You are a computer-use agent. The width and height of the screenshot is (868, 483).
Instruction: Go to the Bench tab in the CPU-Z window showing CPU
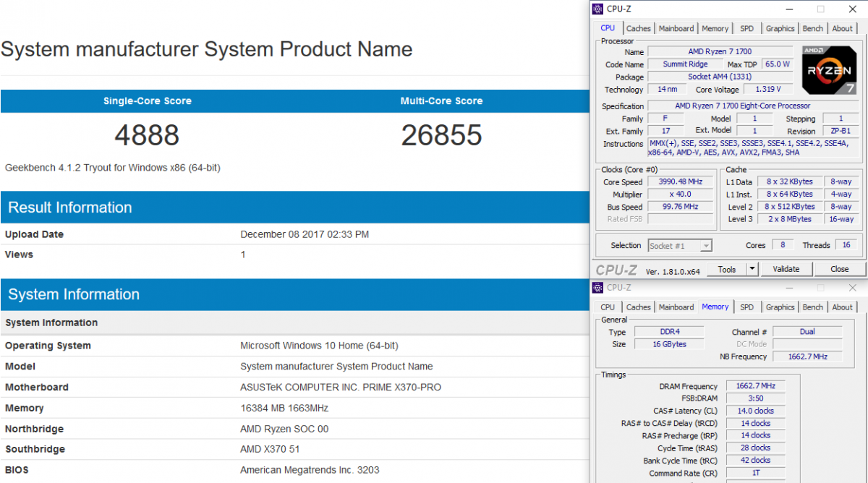813,28
